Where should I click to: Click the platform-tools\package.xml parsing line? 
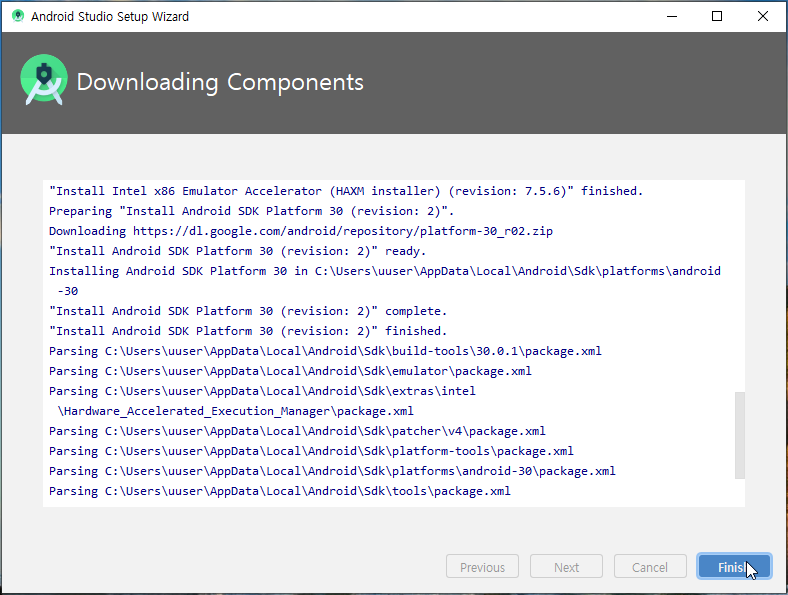point(311,451)
